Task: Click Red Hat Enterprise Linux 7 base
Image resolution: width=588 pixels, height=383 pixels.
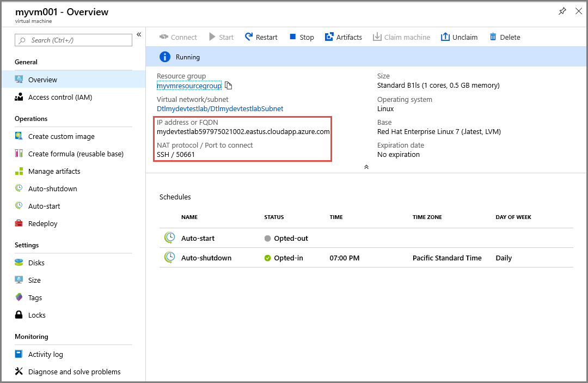Action: pos(439,132)
